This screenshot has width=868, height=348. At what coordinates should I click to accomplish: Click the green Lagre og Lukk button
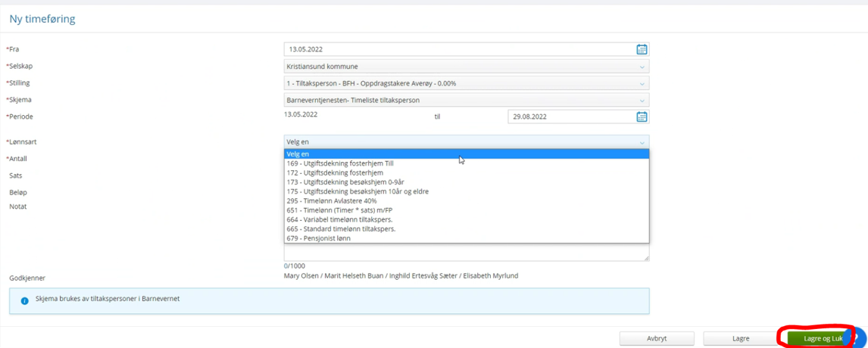822,338
